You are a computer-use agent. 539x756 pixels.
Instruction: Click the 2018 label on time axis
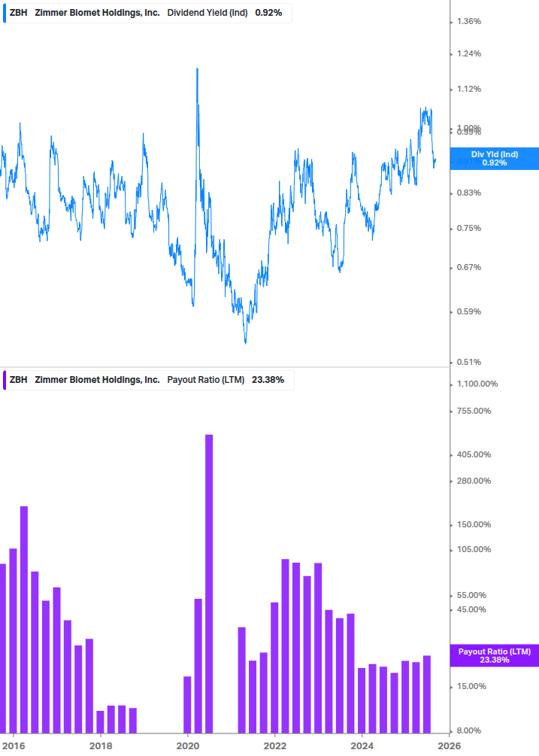[101, 746]
